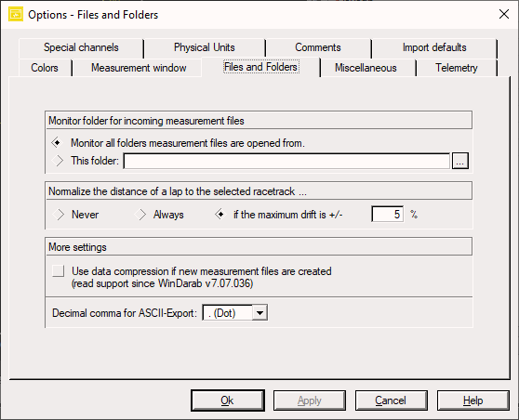Open the decimal comma dropdown arrow
The width and height of the screenshot is (519, 420).
(259, 313)
